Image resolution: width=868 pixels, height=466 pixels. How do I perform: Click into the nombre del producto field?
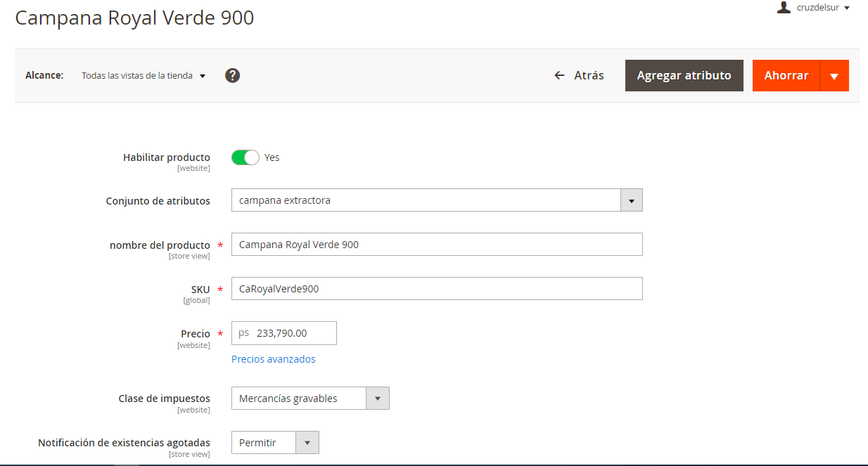(x=436, y=245)
